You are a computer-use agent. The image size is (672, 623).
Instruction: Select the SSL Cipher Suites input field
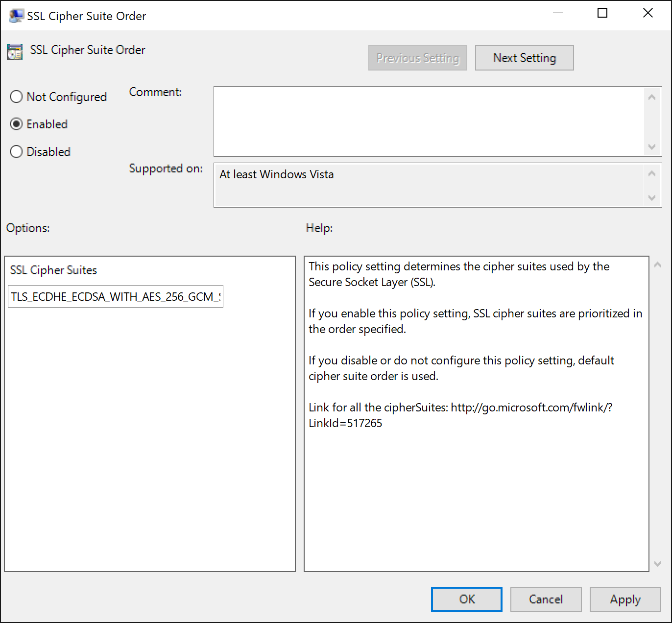pyautogui.click(x=116, y=296)
